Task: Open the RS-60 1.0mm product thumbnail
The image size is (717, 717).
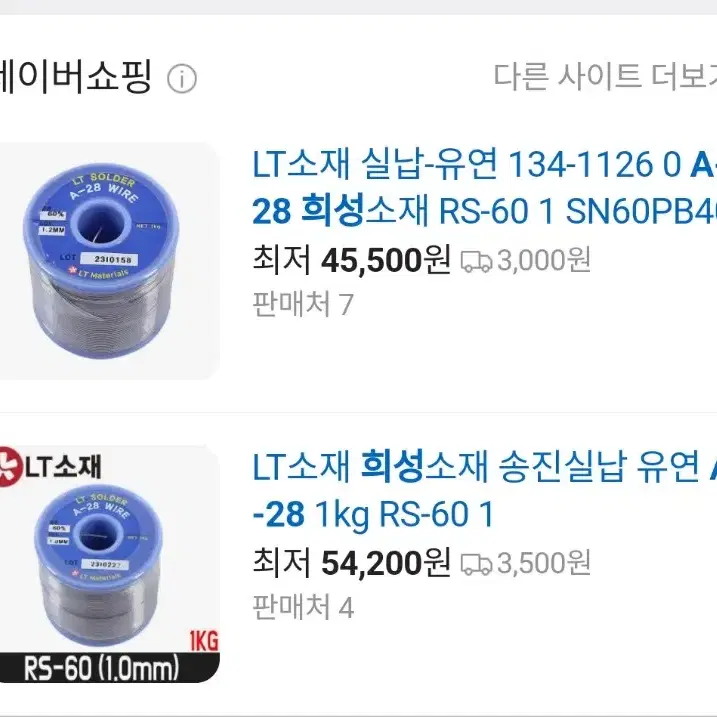Action: click(108, 564)
